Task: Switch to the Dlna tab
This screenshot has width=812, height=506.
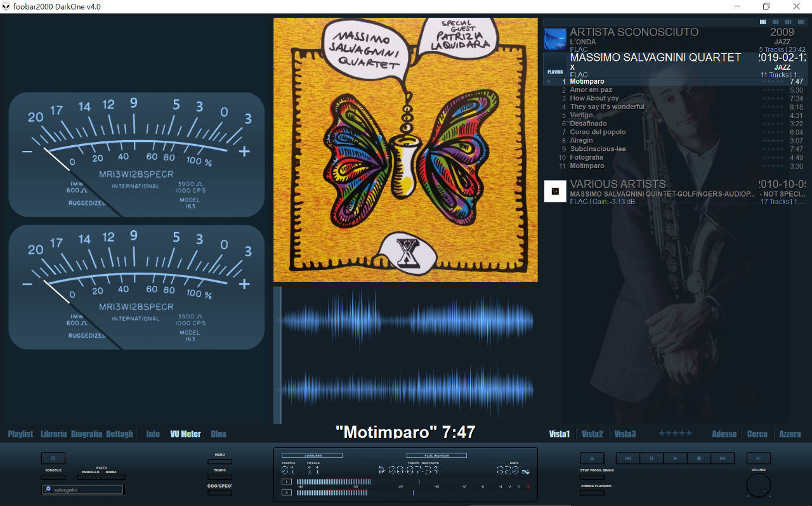Action: tap(218, 434)
